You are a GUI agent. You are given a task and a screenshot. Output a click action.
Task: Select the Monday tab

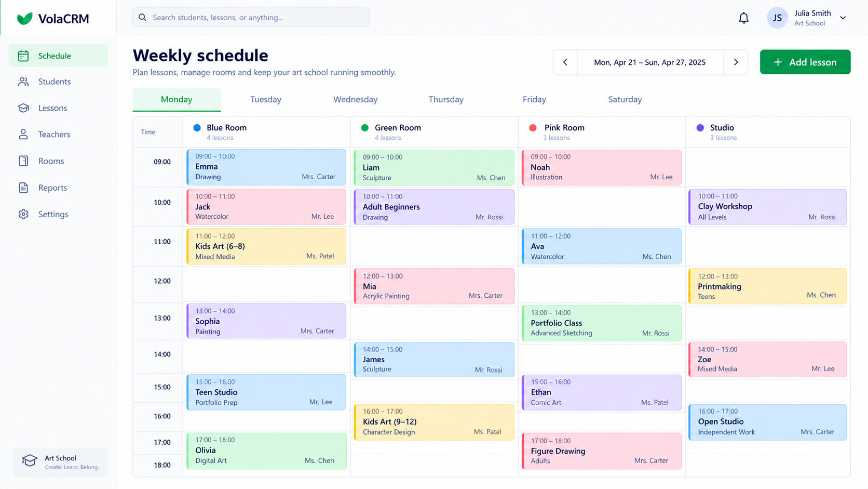click(177, 100)
